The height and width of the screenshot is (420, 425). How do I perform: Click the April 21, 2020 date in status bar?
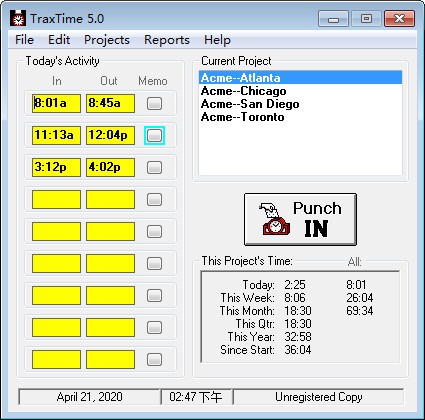click(89, 397)
